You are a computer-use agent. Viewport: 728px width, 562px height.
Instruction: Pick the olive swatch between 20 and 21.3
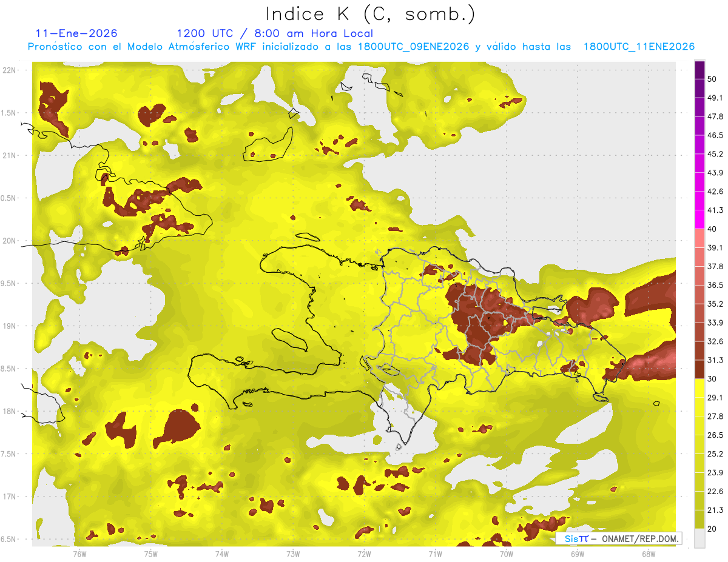click(699, 520)
